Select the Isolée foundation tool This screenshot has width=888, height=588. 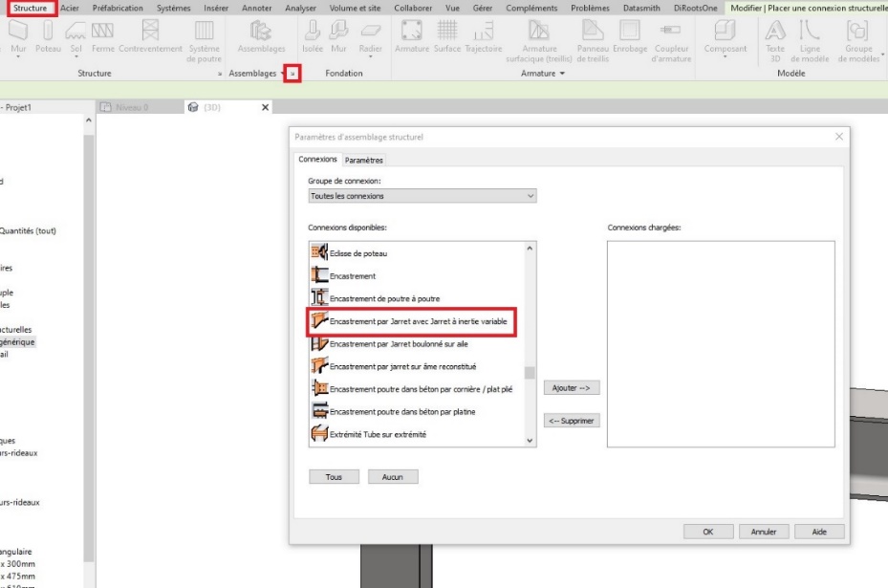pyautogui.click(x=312, y=37)
